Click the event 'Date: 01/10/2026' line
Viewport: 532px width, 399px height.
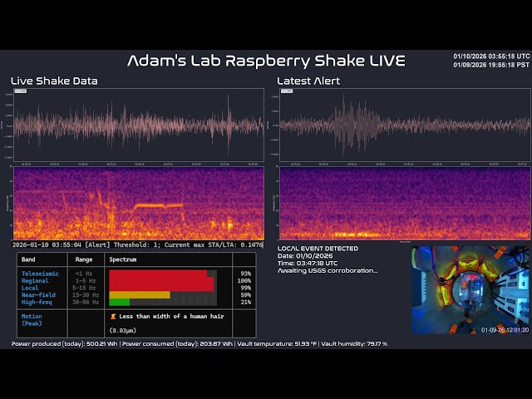click(305, 256)
